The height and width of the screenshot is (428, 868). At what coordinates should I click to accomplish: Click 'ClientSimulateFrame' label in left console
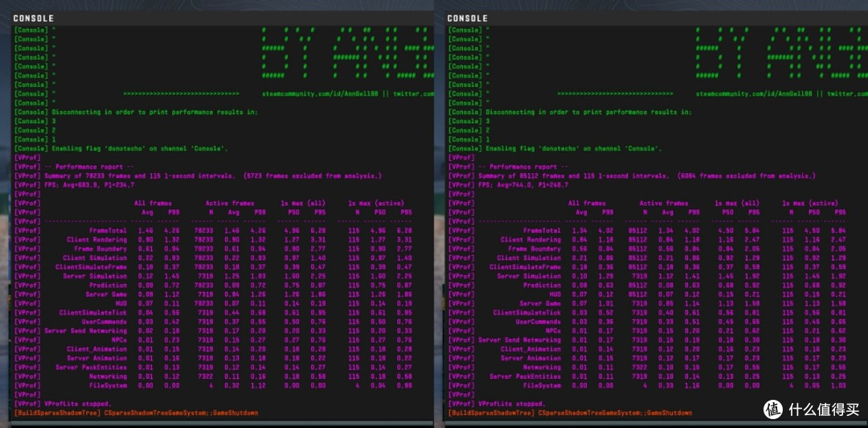pyautogui.click(x=91, y=266)
